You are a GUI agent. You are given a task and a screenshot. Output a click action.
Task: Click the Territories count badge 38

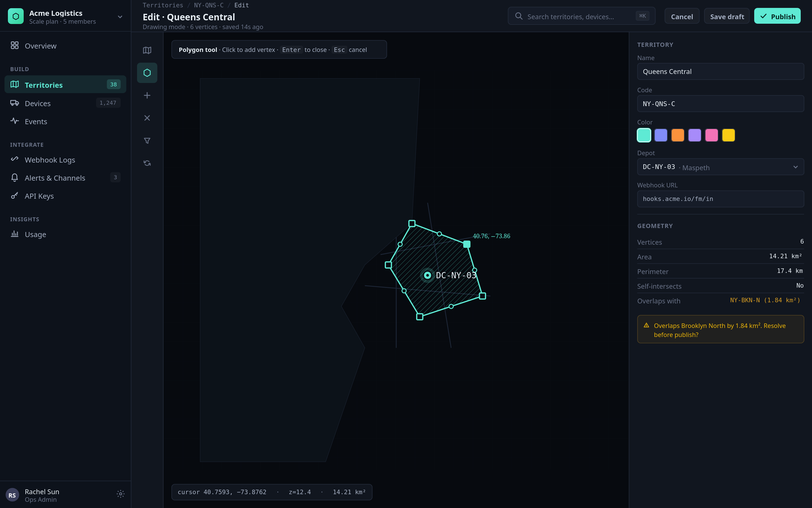113,84
